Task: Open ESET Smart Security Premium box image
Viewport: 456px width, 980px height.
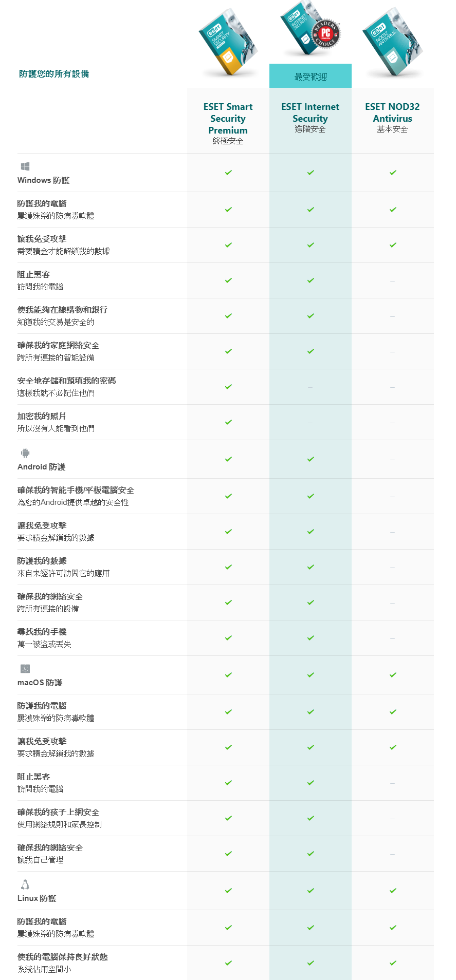Action: (x=228, y=42)
